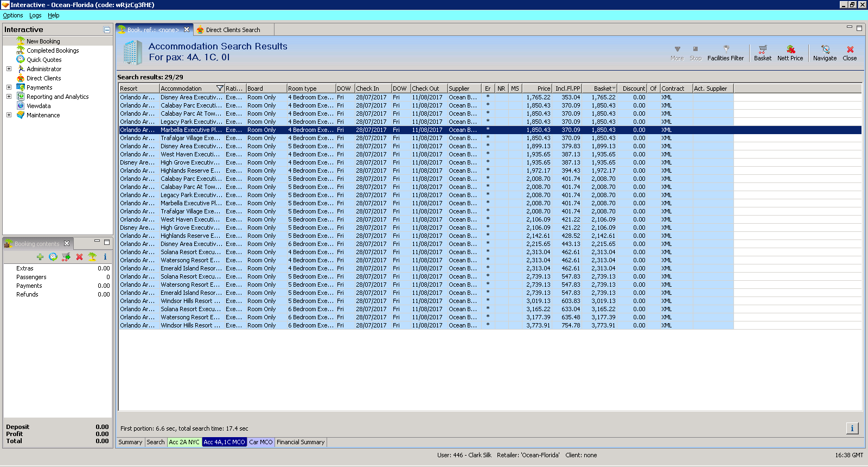Expand the Payments tree node
Image resolution: width=868 pixels, height=467 pixels.
(x=9, y=87)
